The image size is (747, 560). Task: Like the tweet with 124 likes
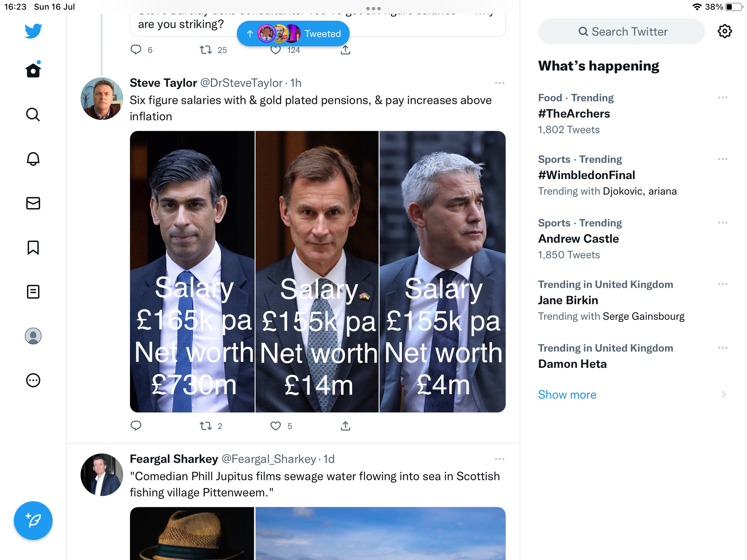point(276,50)
